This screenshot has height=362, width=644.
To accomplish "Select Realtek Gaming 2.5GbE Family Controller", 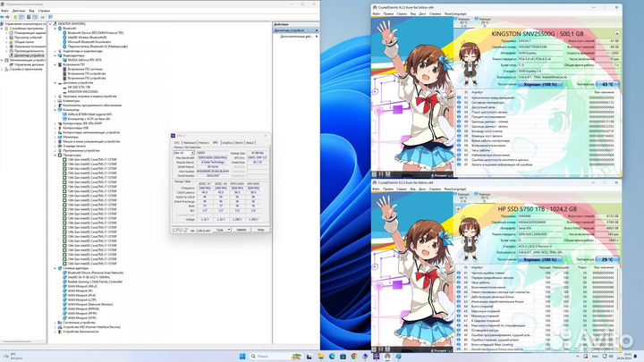I will pos(95,282).
